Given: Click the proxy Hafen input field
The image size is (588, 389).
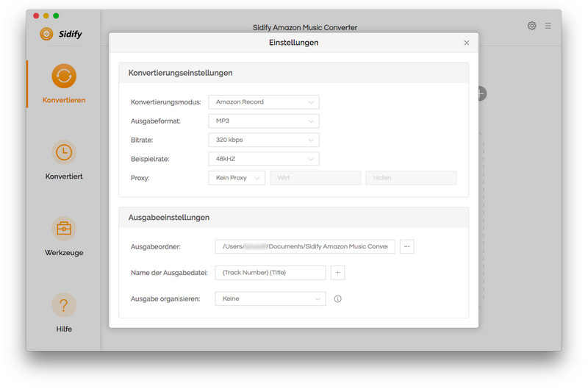Looking at the screenshot, I should [411, 178].
